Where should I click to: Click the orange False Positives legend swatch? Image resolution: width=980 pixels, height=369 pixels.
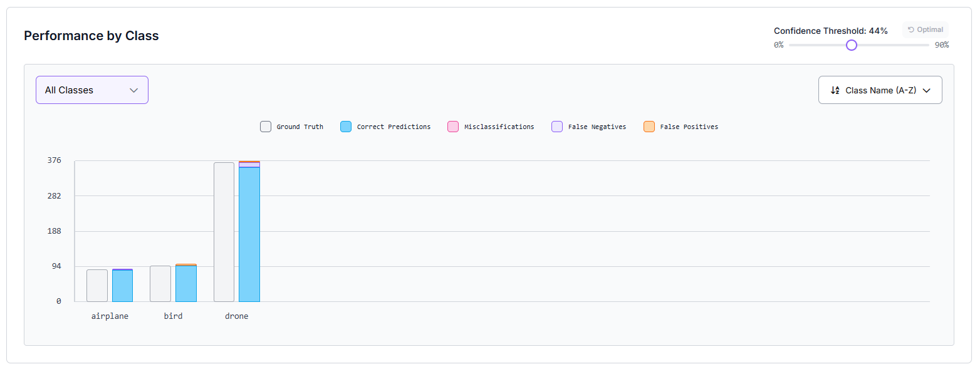649,127
